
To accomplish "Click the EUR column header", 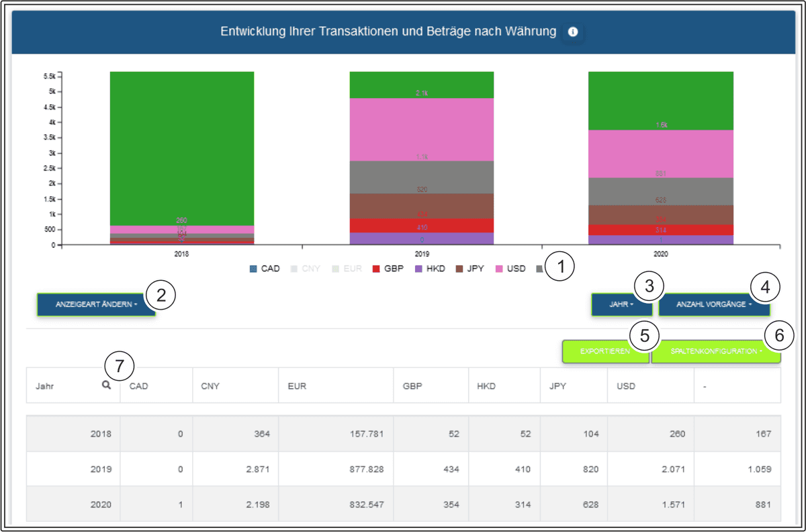I will (x=336, y=386).
